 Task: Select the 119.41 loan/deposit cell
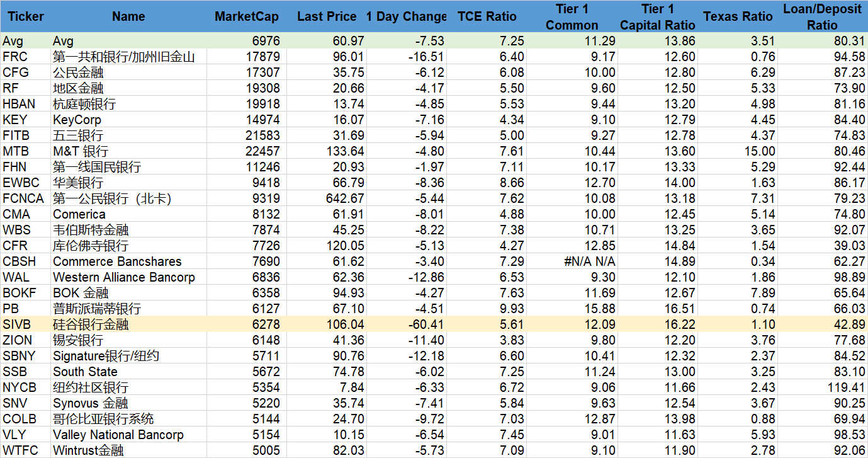822,387
